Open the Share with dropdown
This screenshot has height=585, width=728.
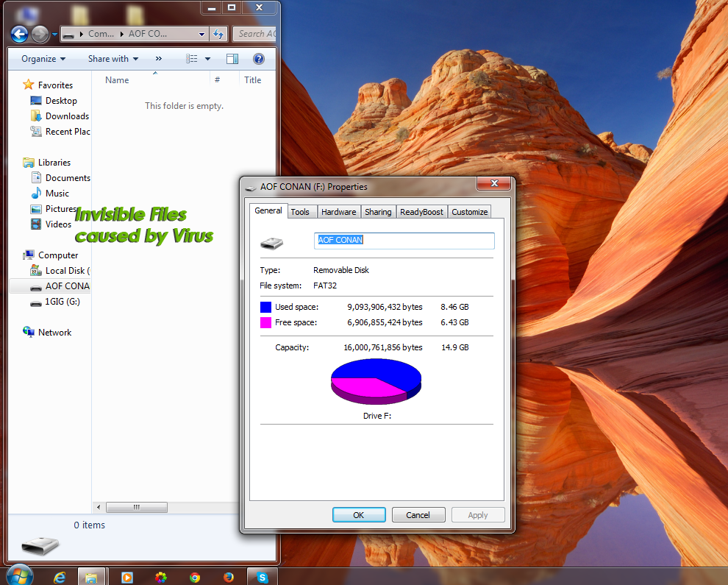click(113, 59)
